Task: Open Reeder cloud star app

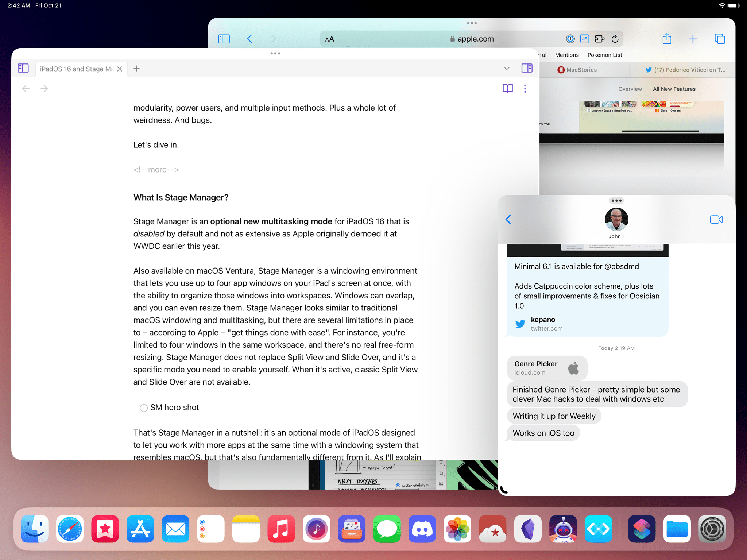Action: coord(492,529)
